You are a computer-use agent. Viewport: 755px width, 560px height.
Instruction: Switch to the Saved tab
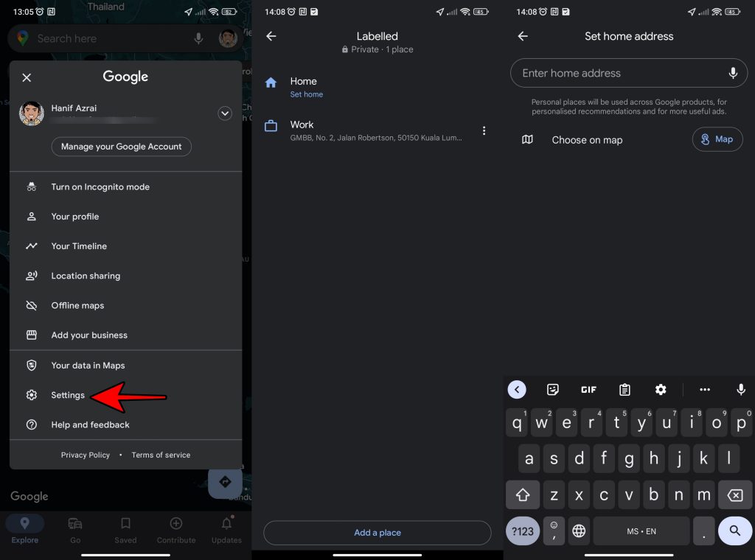(125, 531)
